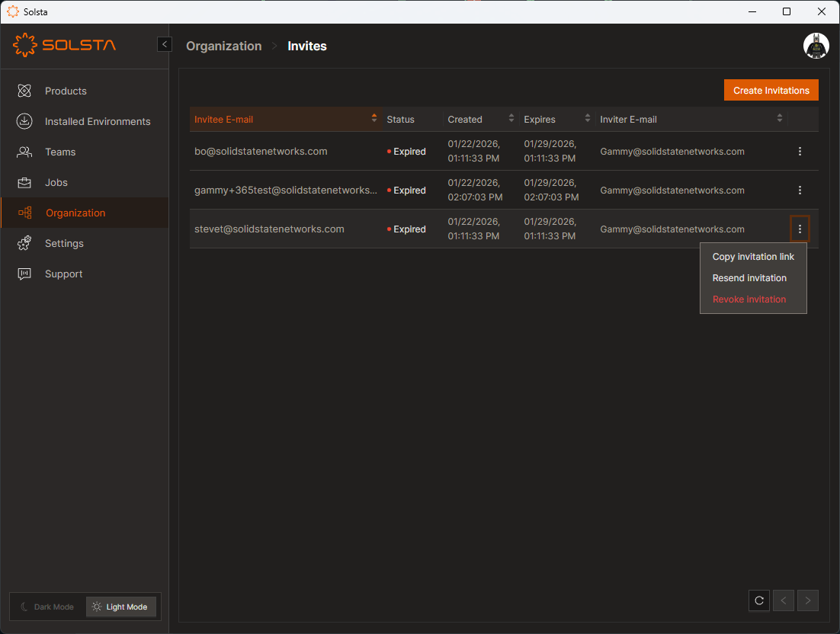The image size is (840, 634).
Task: Open actions menu for gammy+365test row
Action: [800, 190]
